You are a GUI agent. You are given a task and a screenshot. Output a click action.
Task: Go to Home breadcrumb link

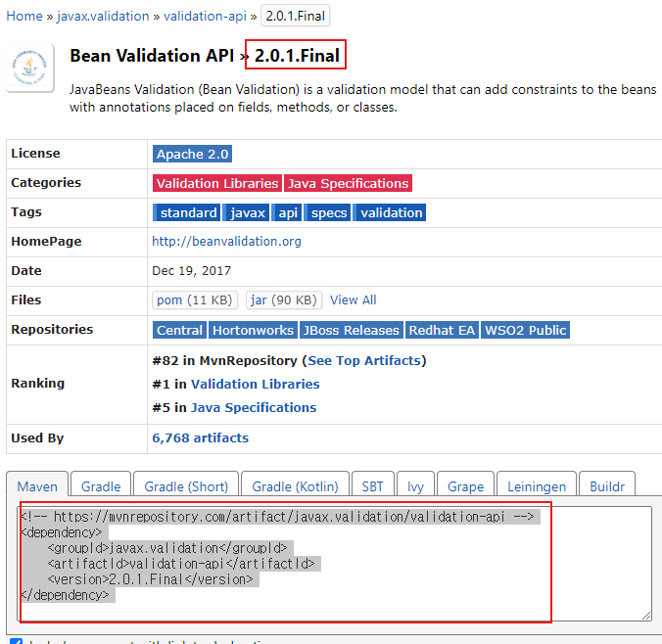click(24, 16)
